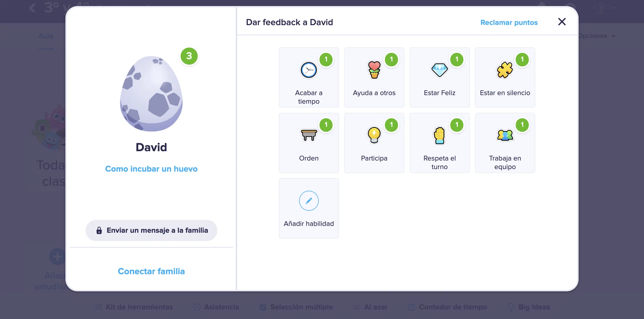Open Asistencia in the bottom toolbar
The image size is (644, 319).
216,307
